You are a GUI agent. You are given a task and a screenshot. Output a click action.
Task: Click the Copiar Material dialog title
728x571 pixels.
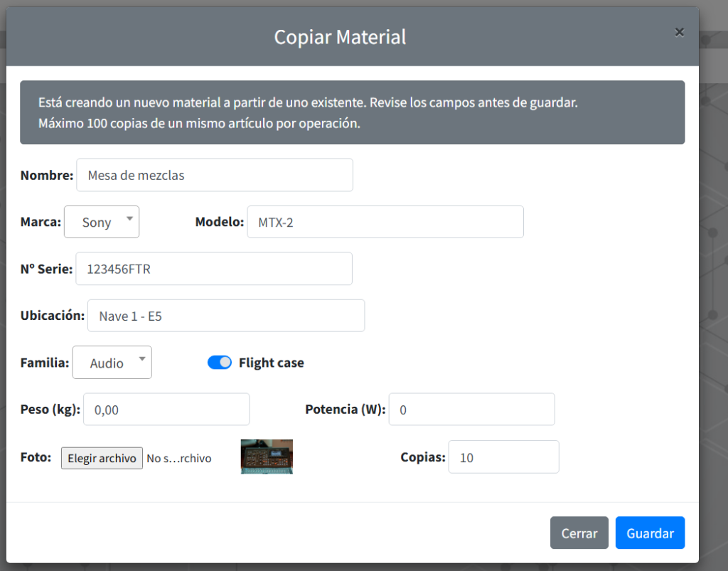coord(340,36)
